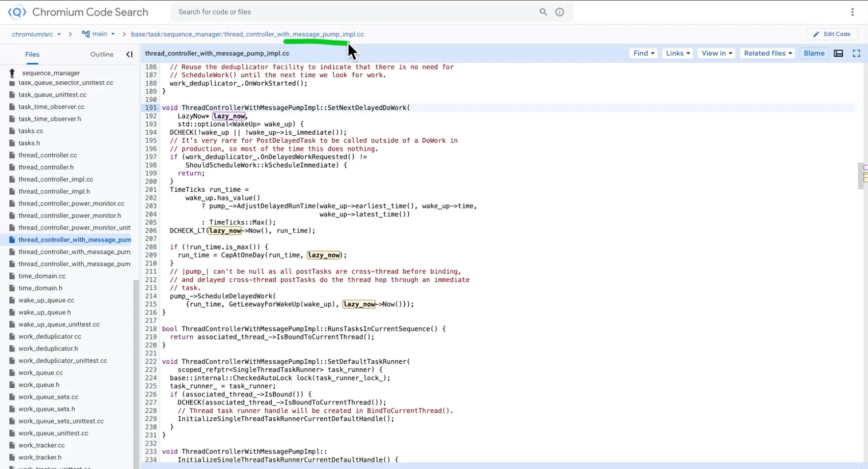The image size is (868, 469).
Task: Open thread_controller_impl.cc file
Action: tap(56, 179)
